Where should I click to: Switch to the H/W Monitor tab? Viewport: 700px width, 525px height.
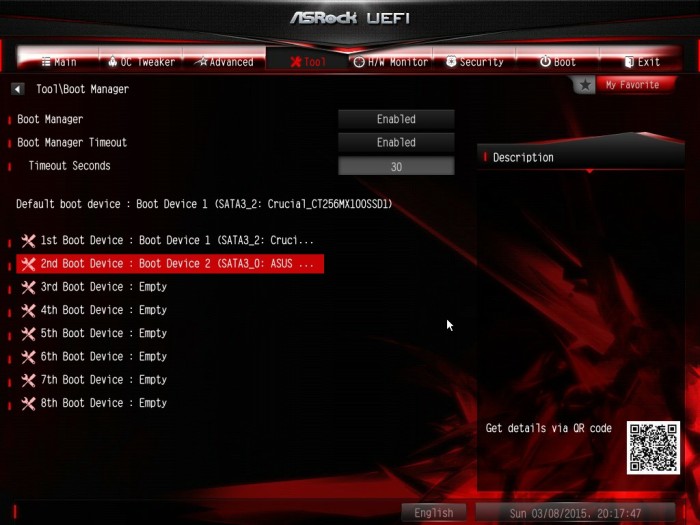391,62
